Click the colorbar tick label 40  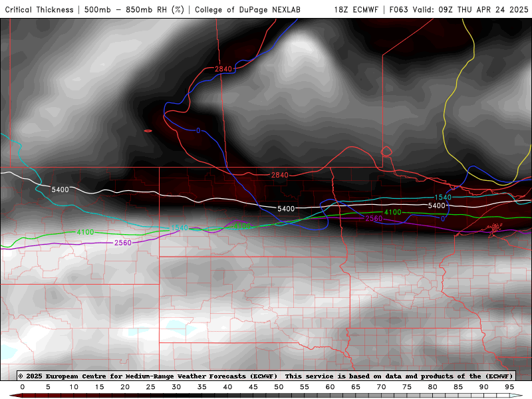click(227, 387)
